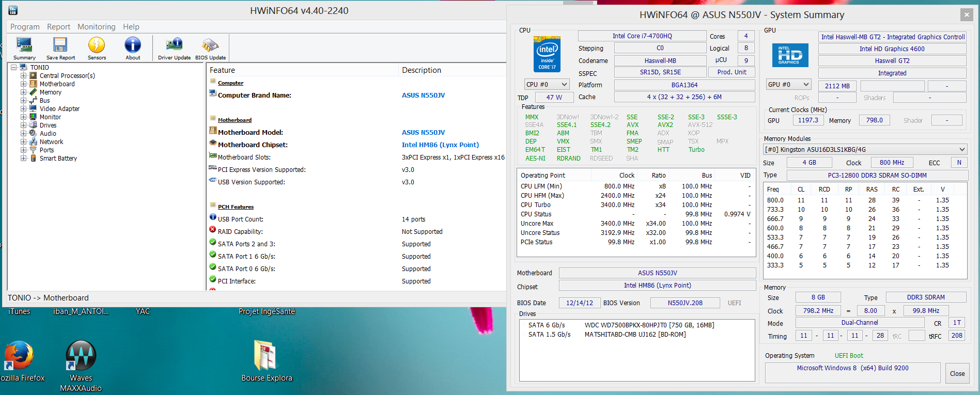
Task: Open the Report menu
Action: (58, 27)
